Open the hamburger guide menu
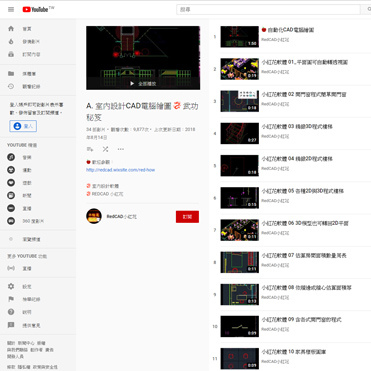 point(11,9)
